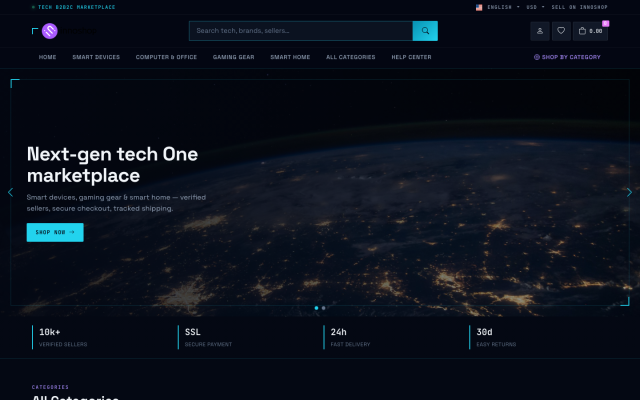Open the user account icon
The height and width of the screenshot is (400, 640).
(540, 31)
